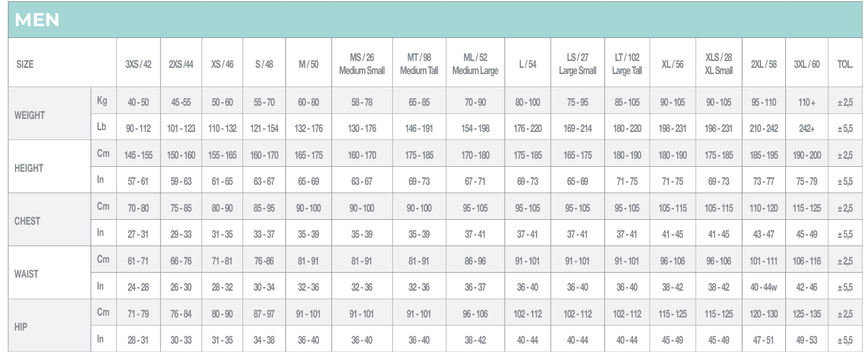Click the MEN title banner
This screenshot has height=353, width=868.
click(x=37, y=20)
